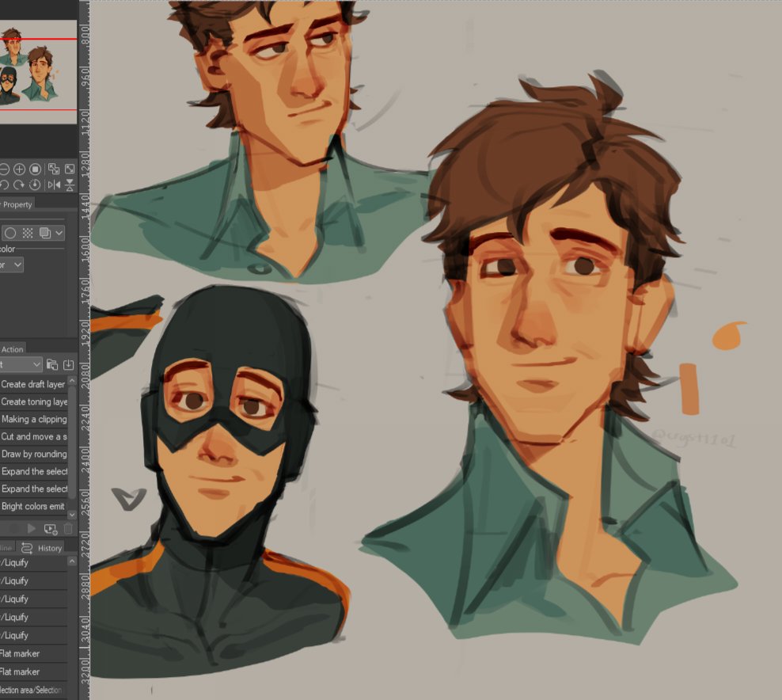Screen dimensions: 782x700
Task: Select the Bright colors emit action
Action: (33, 507)
